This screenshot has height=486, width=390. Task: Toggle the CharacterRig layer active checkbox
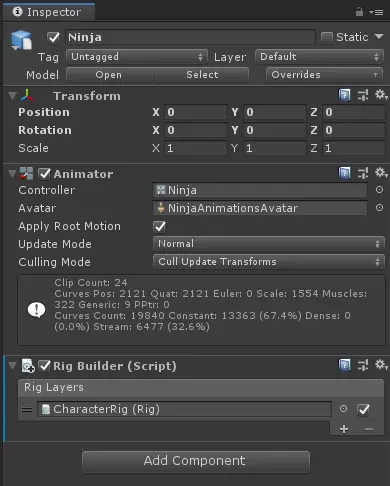coord(363,409)
